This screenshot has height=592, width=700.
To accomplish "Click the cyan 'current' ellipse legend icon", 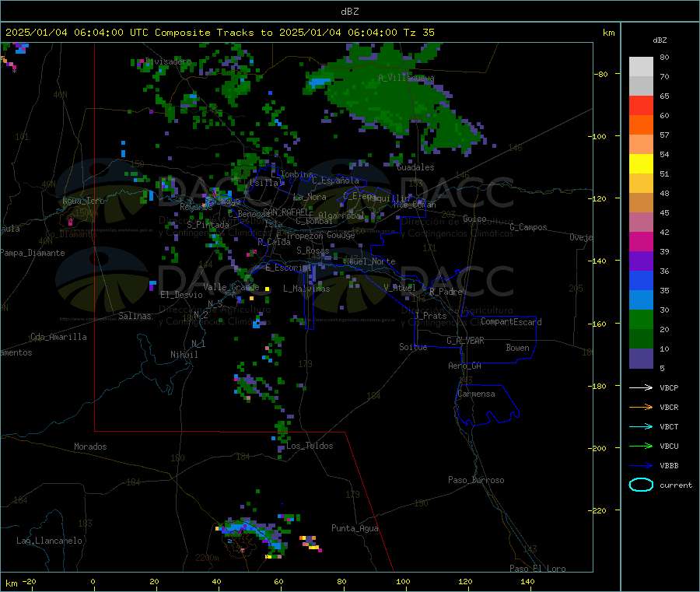I will point(641,485).
